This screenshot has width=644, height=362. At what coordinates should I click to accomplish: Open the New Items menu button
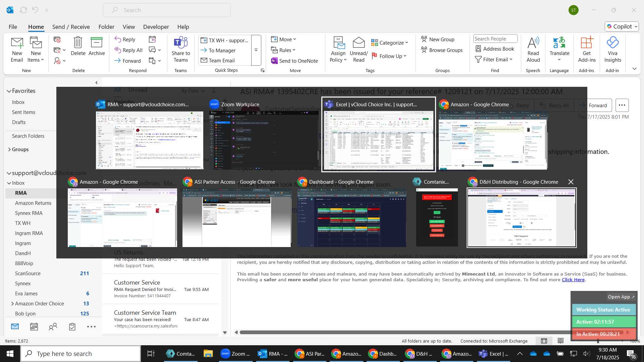[x=36, y=50]
